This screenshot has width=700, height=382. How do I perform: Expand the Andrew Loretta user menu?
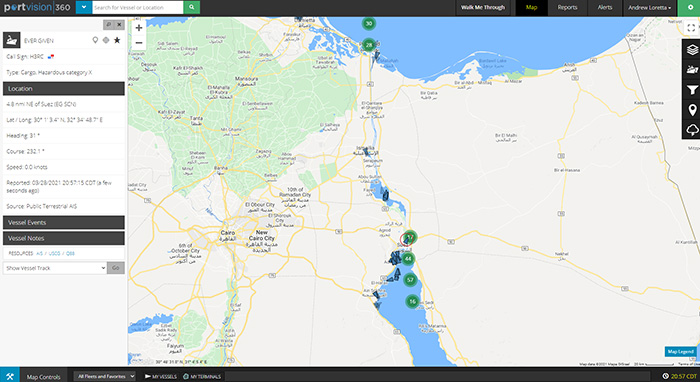click(x=650, y=8)
